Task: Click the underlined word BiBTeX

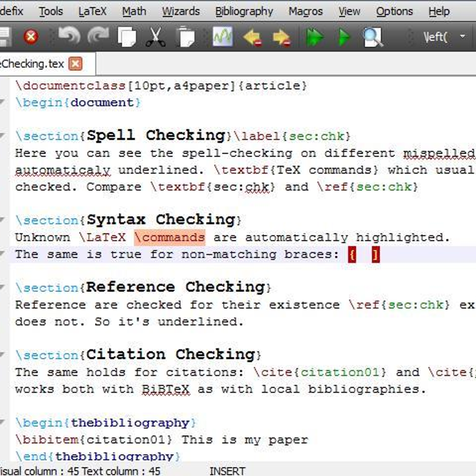Action: coord(166,389)
